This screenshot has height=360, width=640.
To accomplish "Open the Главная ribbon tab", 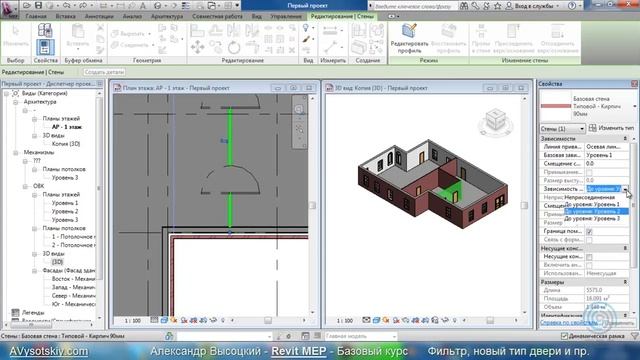I will [36, 16].
